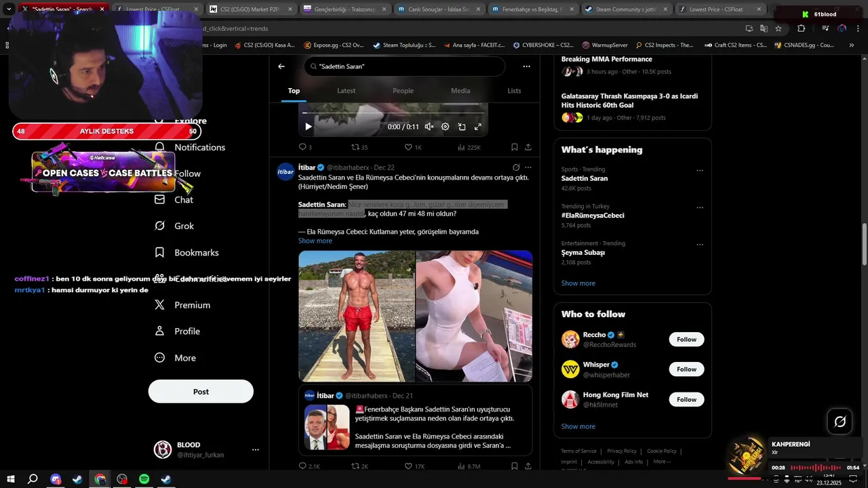The image size is (868, 488).
Task: Open İtibar profile avatar
Action: (286, 171)
